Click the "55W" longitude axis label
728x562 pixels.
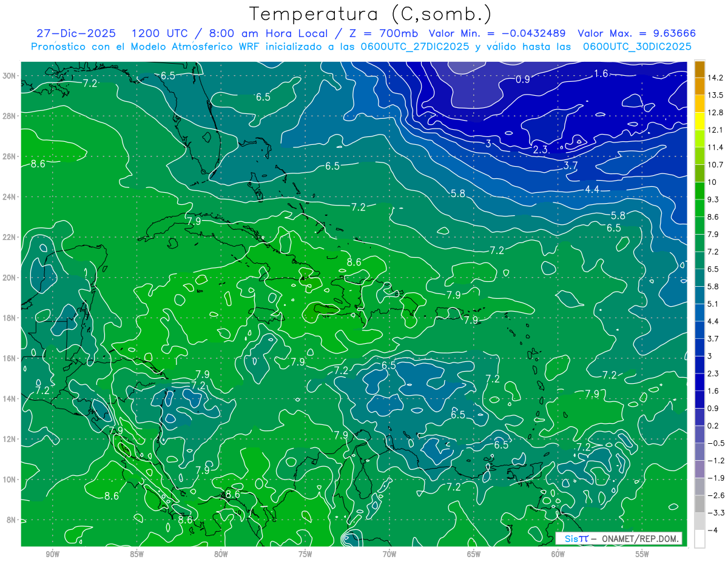(642, 554)
